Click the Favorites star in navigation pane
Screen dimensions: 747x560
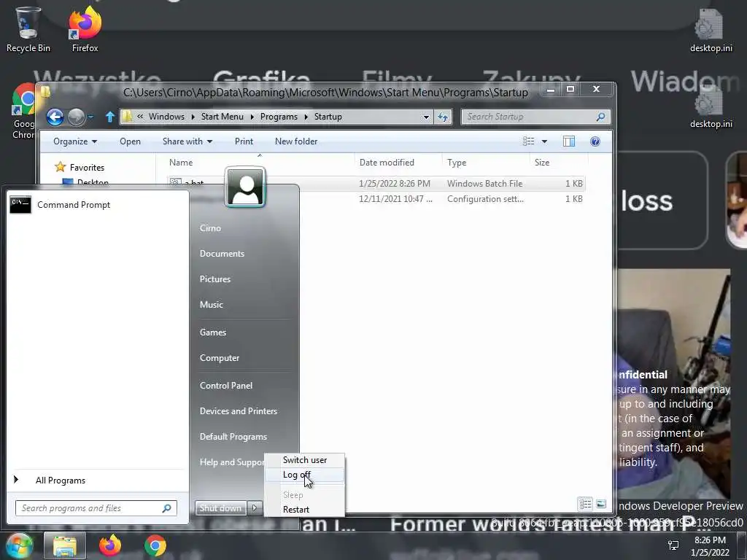click(60, 167)
